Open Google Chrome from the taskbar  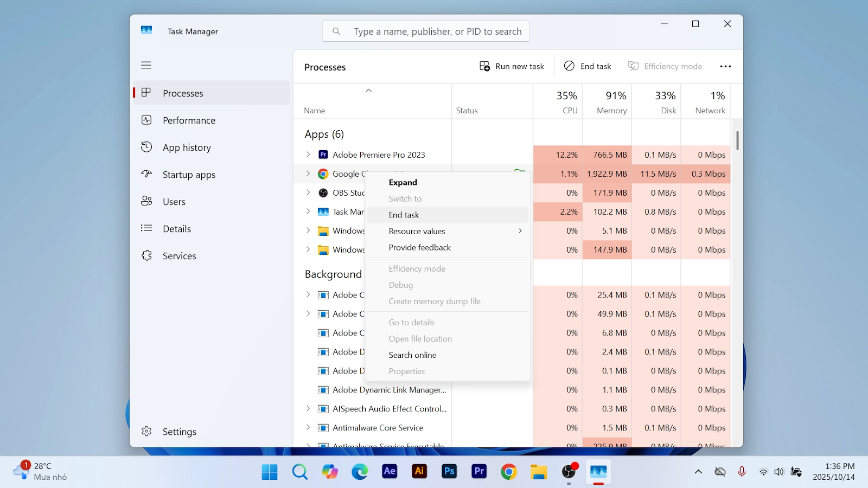point(508,472)
